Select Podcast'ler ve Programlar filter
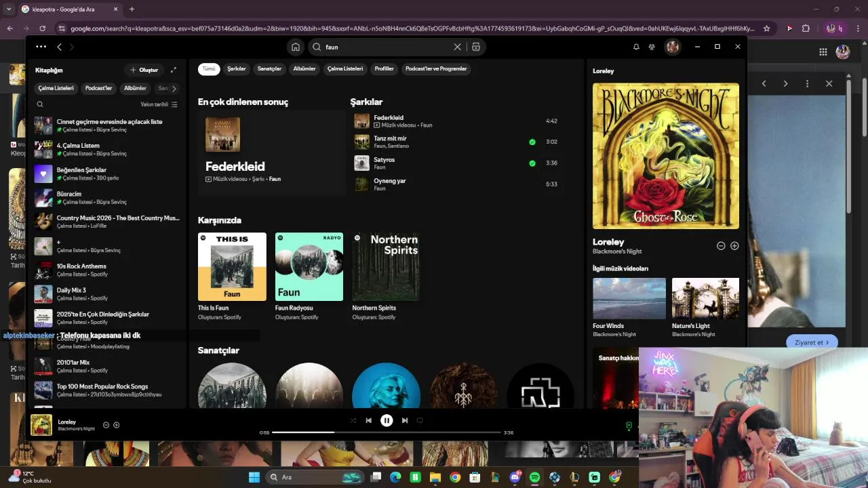The height and width of the screenshot is (488, 868). point(436,68)
